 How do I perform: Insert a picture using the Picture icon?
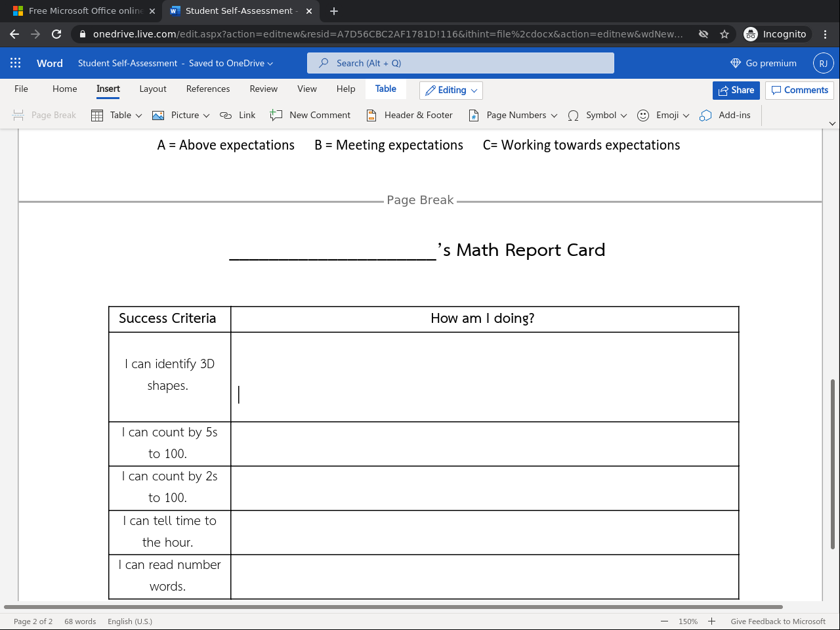coord(158,115)
